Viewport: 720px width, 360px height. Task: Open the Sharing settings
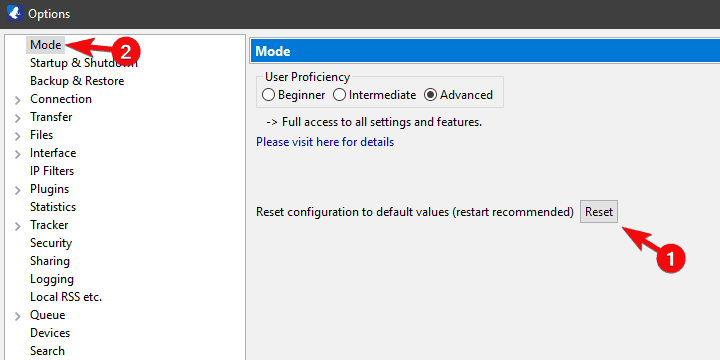tap(50, 261)
